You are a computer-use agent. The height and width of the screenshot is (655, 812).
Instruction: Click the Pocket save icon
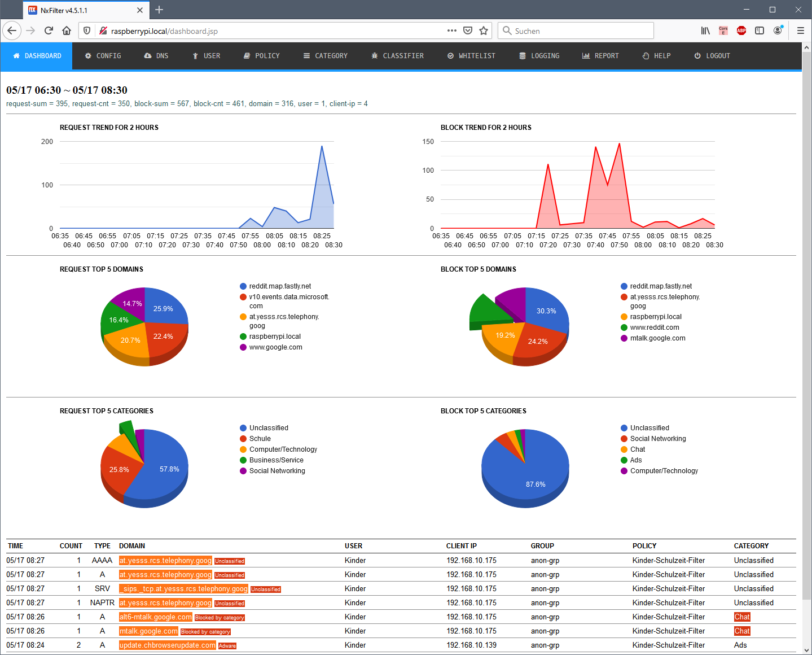(x=468, y=30)
